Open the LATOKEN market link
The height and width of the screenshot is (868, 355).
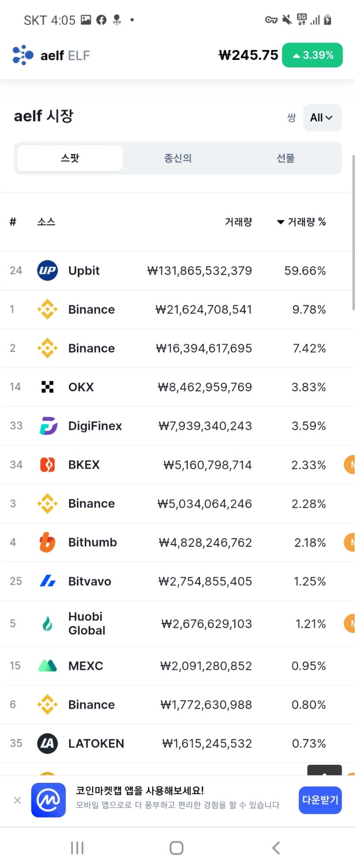coord(96,743)
